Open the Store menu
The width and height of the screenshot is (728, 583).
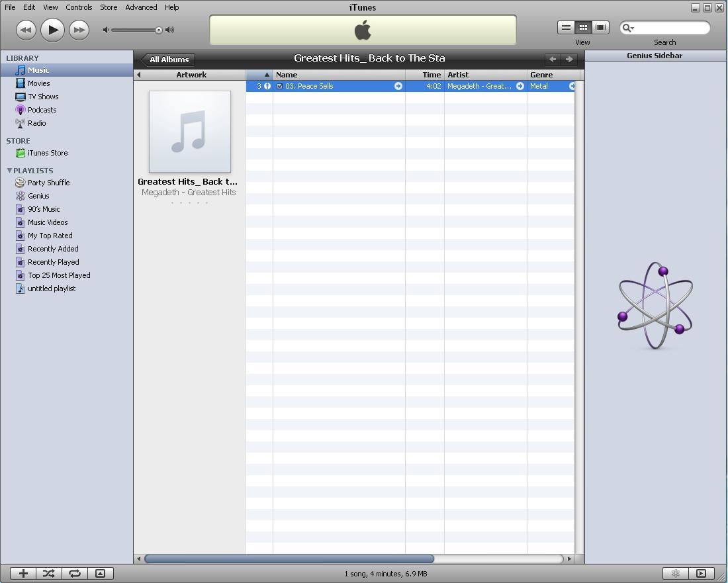click(x=109, y=7)
